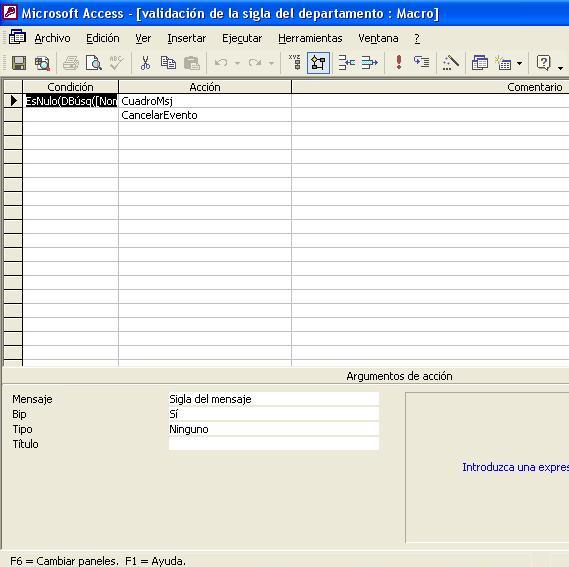The height and width of the screenshot is (567, 569).
Task: Select the CancelarEvento action cell
Action: (x=205, y=115)
